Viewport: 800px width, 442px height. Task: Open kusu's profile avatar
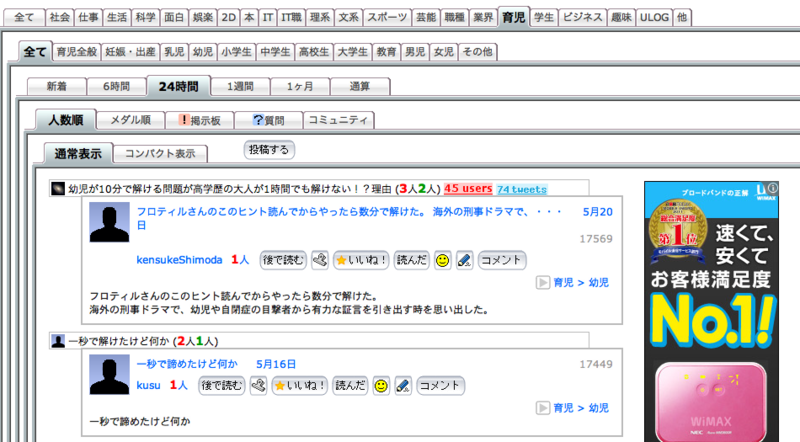point(110,375)
